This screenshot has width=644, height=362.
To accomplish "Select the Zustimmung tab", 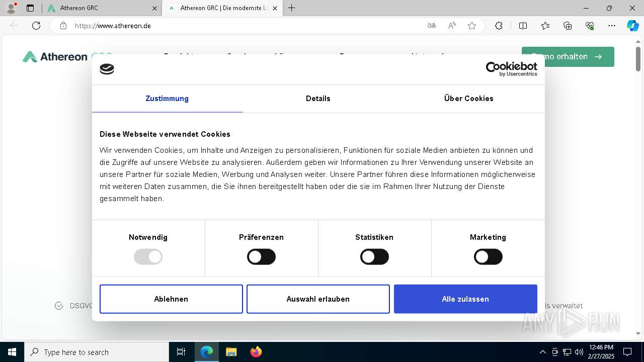I will point(167,99).
